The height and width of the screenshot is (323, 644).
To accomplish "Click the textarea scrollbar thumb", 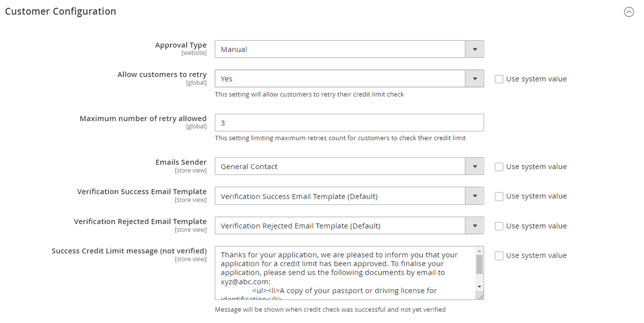I will (479, 264).
